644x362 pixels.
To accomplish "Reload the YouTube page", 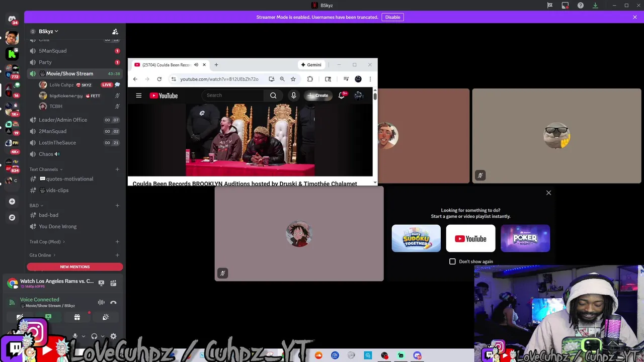I will tap(159, 79).
